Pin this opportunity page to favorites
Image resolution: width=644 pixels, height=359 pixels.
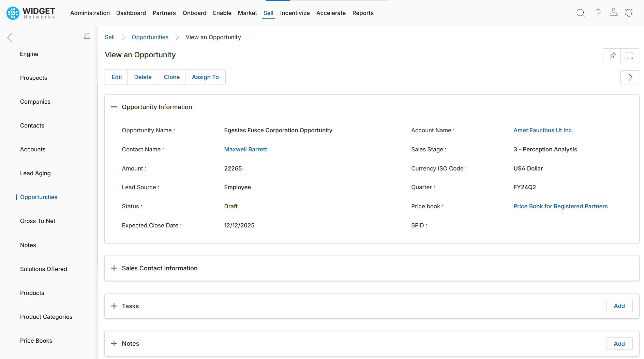[x=612, y=56]
